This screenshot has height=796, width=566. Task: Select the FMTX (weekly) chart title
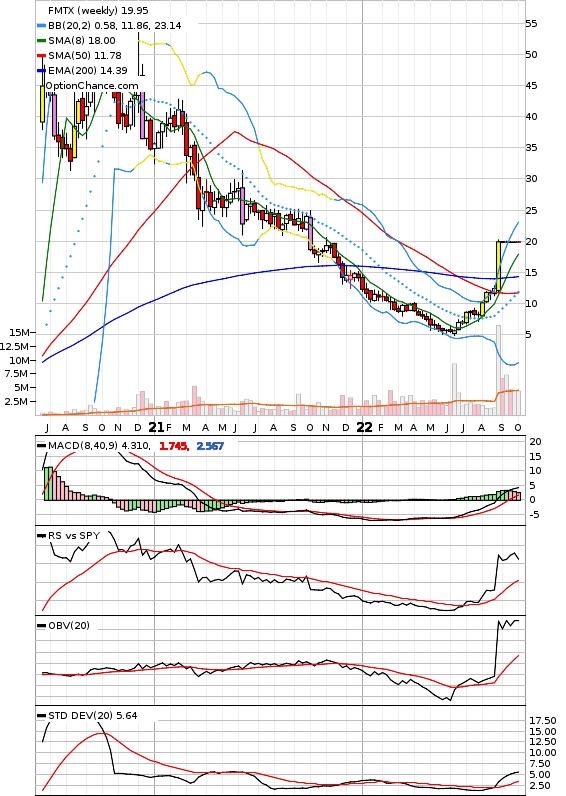point(98,11)
